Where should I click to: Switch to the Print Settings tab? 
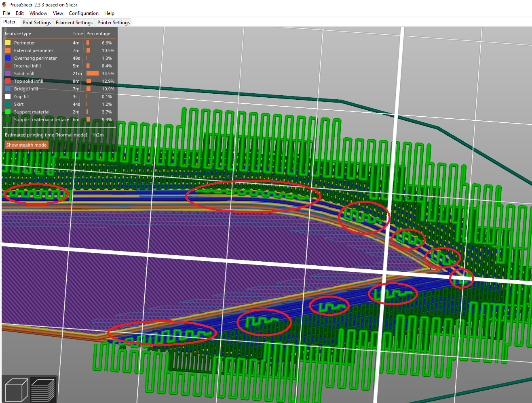(x=37, y=23)
